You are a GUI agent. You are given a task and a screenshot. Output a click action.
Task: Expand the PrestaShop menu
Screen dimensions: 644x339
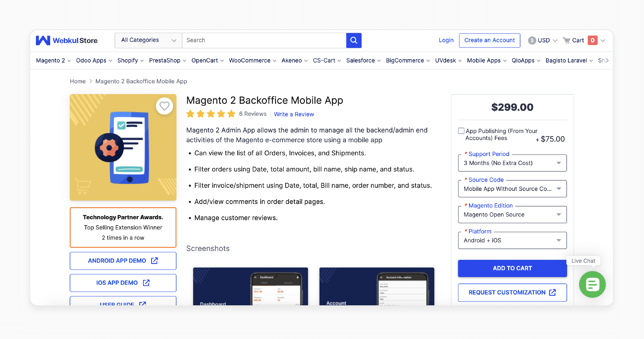pyautogui.click(x=167, y=61)
